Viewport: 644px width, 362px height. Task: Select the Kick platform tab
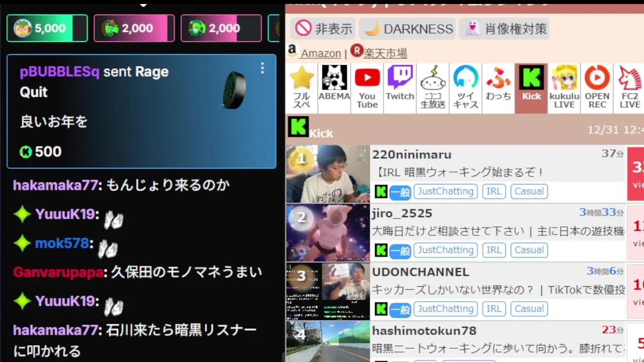coord(531,88)
